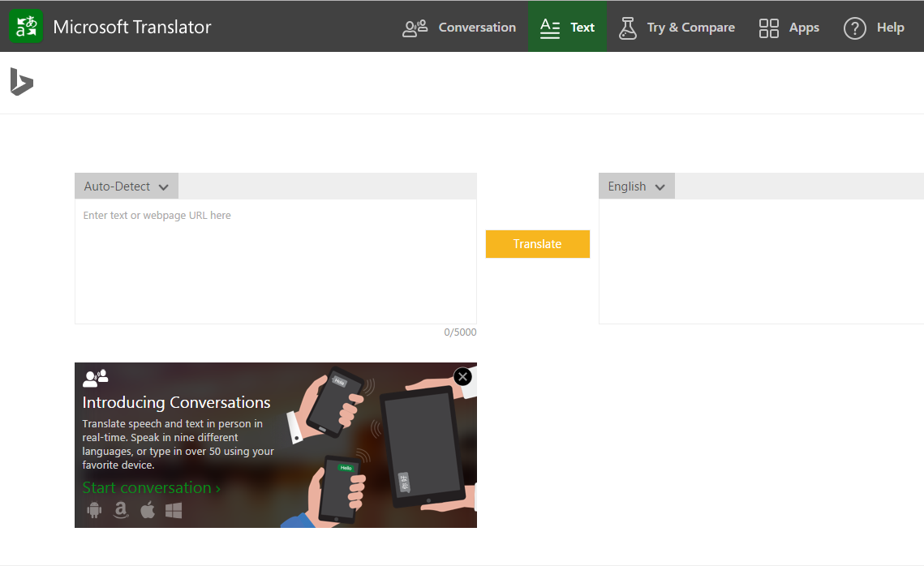Click the Help question mark icon

[854, 28]
